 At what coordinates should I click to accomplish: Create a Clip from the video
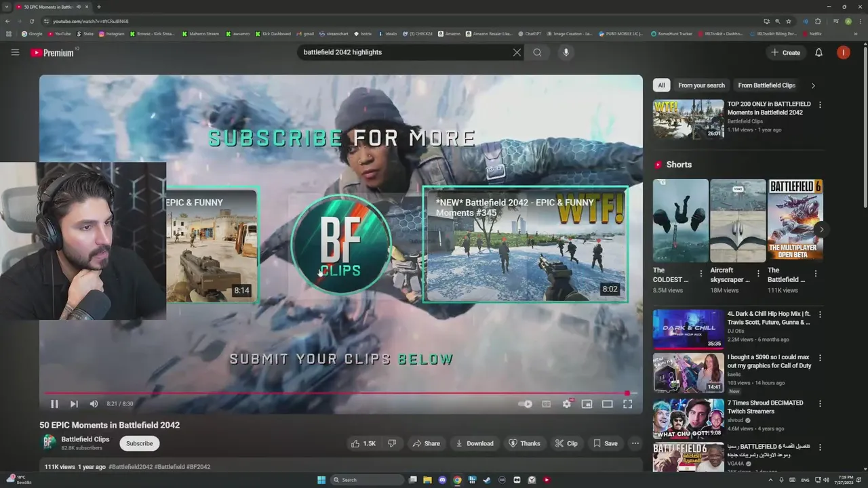click(566, 443)
